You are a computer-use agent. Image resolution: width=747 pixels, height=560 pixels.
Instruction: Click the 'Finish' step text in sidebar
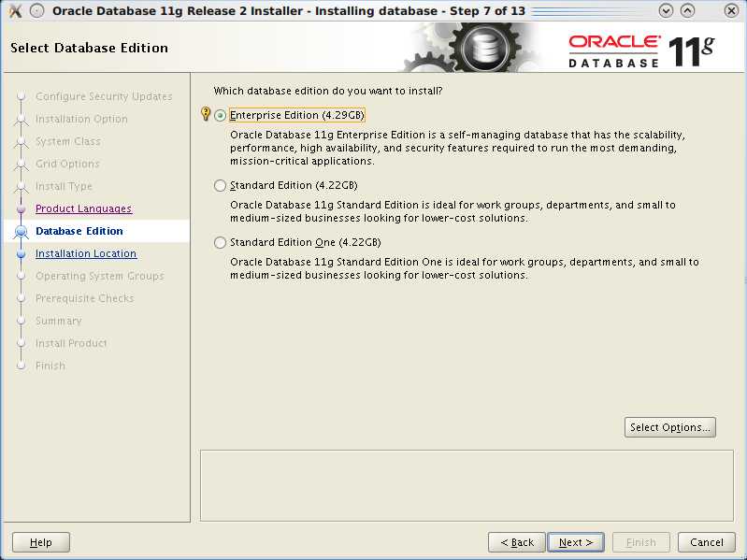point(50,366)
